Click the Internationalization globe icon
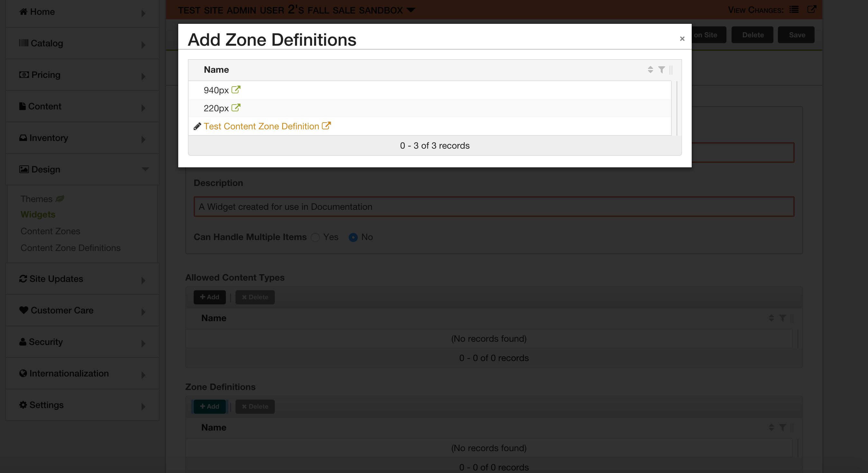This screenshot has height=473, width=868. point(23,373)
